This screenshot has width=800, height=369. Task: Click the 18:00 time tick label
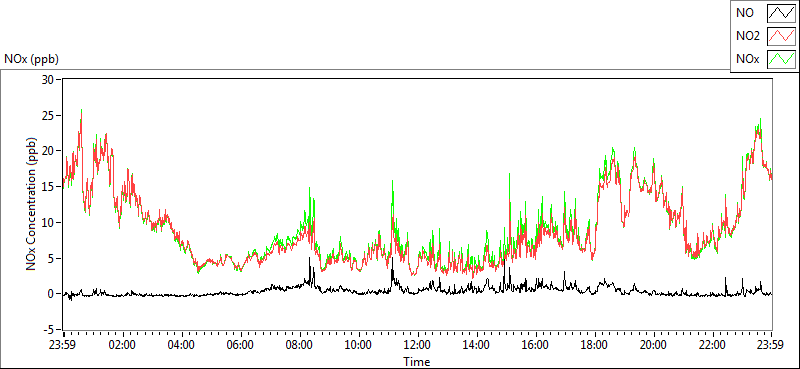pyautogui.click(x=594, y=344)
